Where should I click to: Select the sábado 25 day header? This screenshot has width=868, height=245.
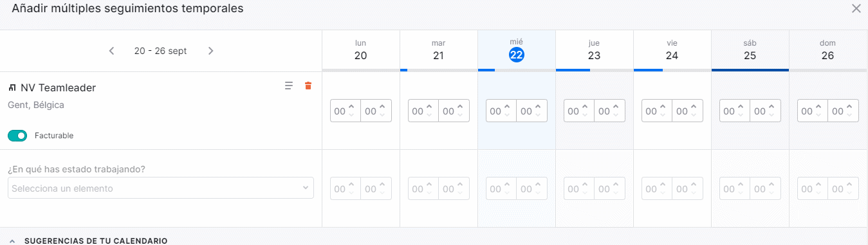(x=750, y=50)
